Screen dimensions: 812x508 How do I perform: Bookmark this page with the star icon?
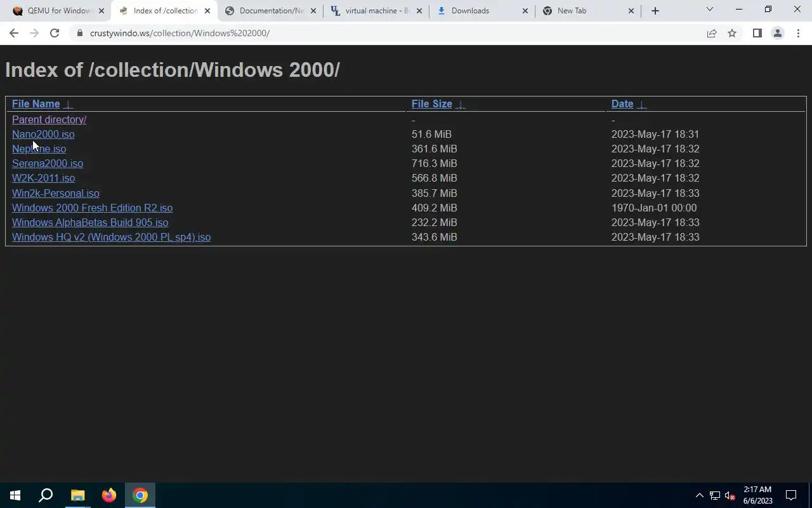(x=732, y=33)
